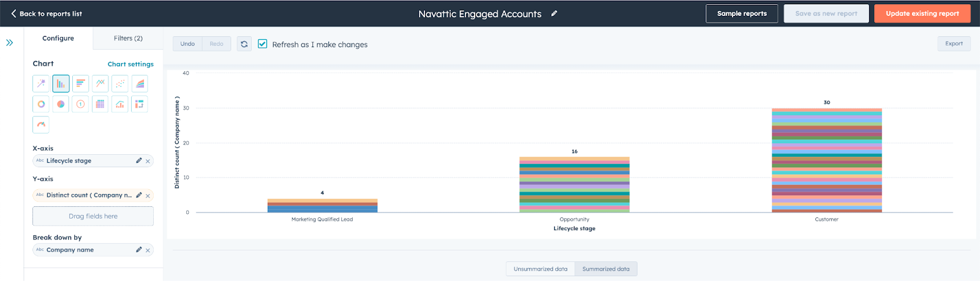
Task: Edit the Lifecycle stage X-axis field
Action: [139, 160]
